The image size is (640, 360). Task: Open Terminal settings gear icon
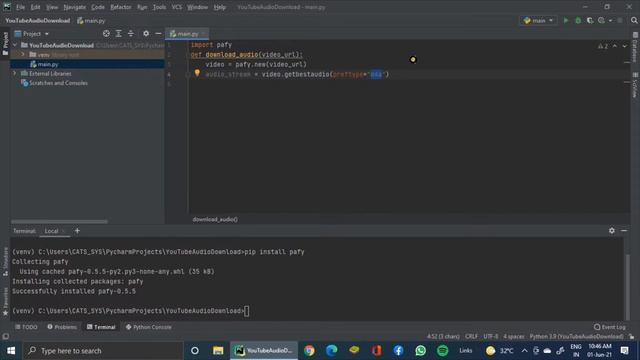click(x=611, y=231)
